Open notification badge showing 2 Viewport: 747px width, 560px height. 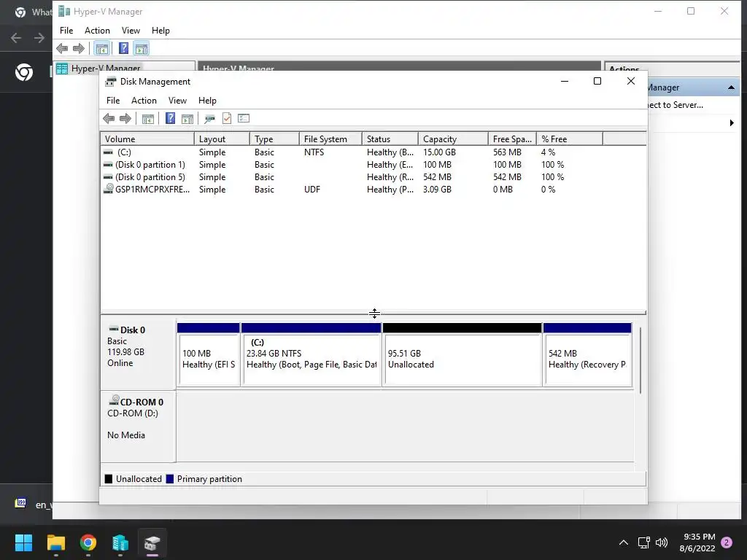pyautogui.click(x=727, y=542)
